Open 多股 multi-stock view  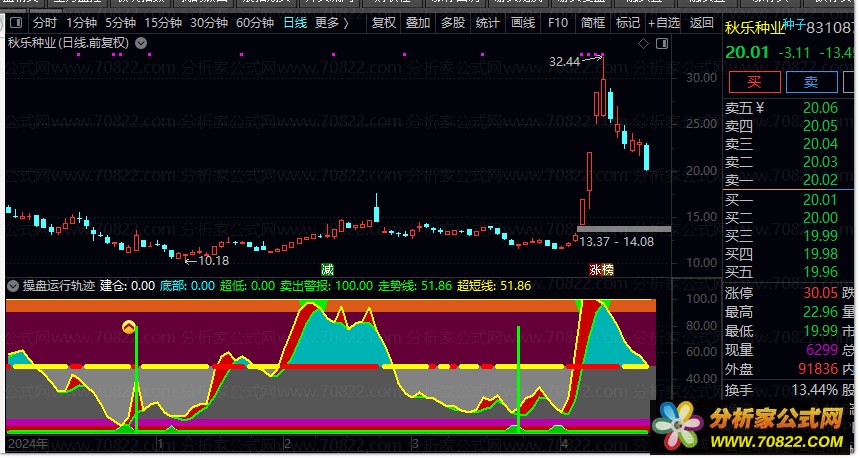(x=453, y=23)
